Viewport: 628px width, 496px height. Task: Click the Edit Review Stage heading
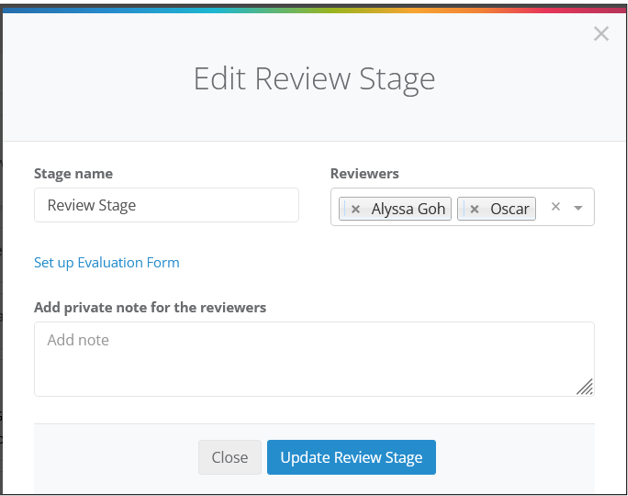pos(314,79)
